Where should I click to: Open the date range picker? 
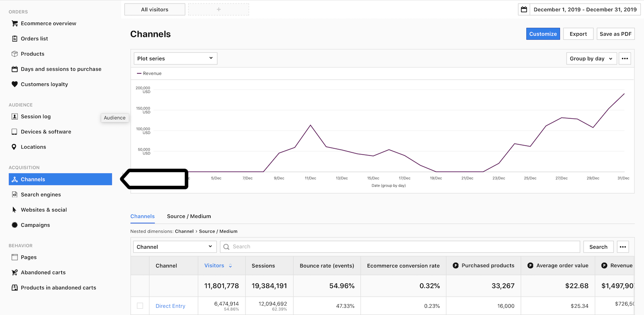[x=579, y=9]
